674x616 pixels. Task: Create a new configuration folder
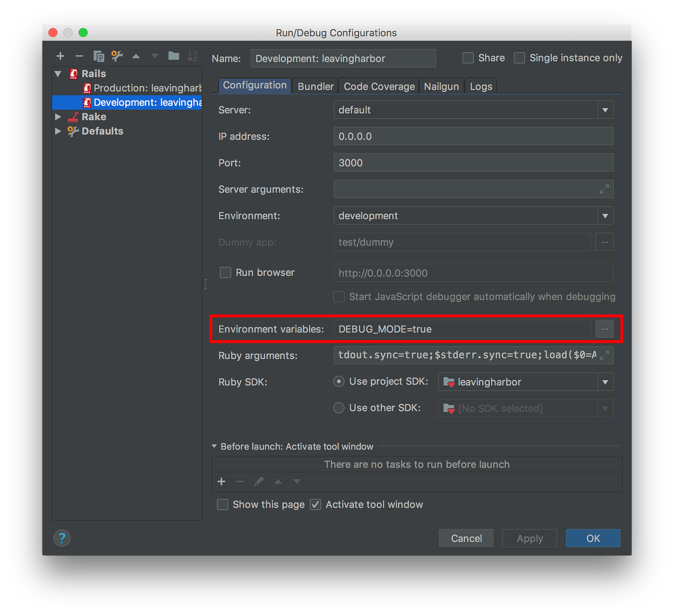tap(174, 55)
